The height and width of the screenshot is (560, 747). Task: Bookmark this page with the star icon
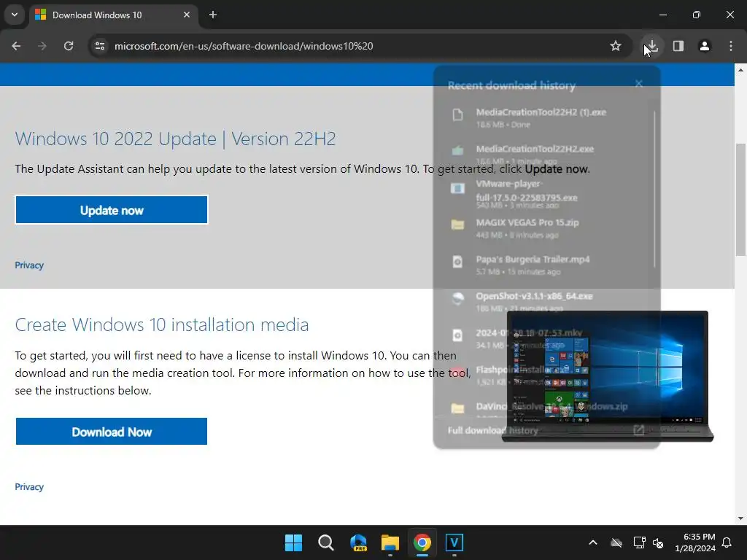[x=616, y=46]
